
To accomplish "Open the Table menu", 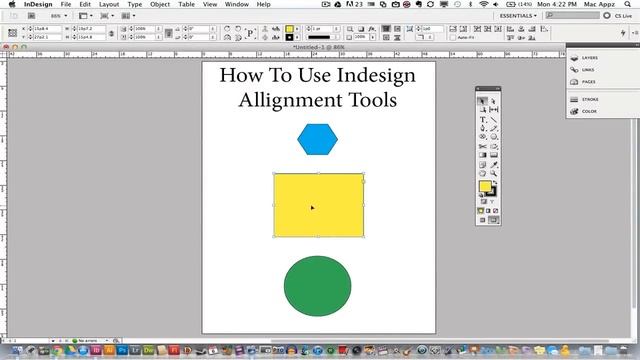I will tap(187, 4).
